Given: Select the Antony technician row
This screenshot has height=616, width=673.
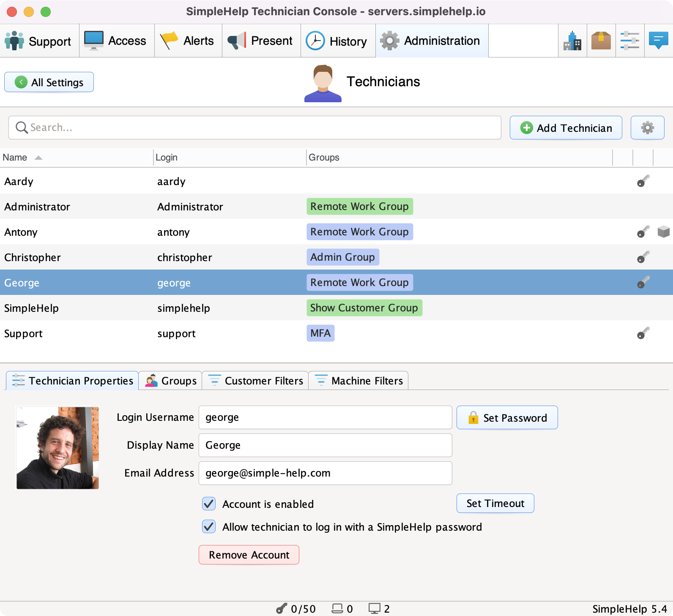Looking at the screenshot, I should click(x=336, y=232).
